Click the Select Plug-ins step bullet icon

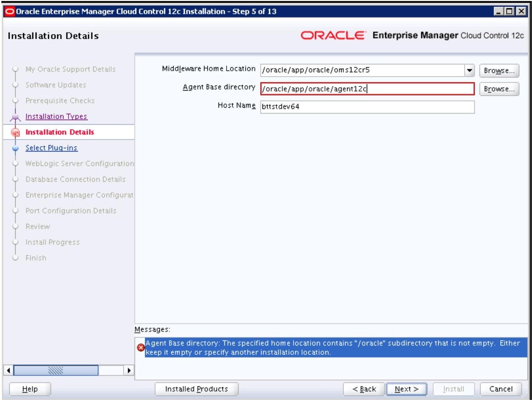pyautogui.click(x=16, y=149)
